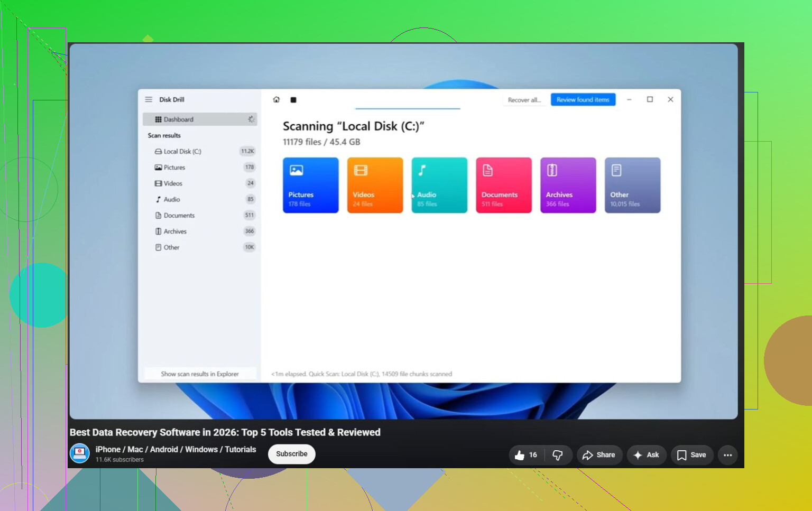
Task: Go to home via house icon
Action: point(276,99)
